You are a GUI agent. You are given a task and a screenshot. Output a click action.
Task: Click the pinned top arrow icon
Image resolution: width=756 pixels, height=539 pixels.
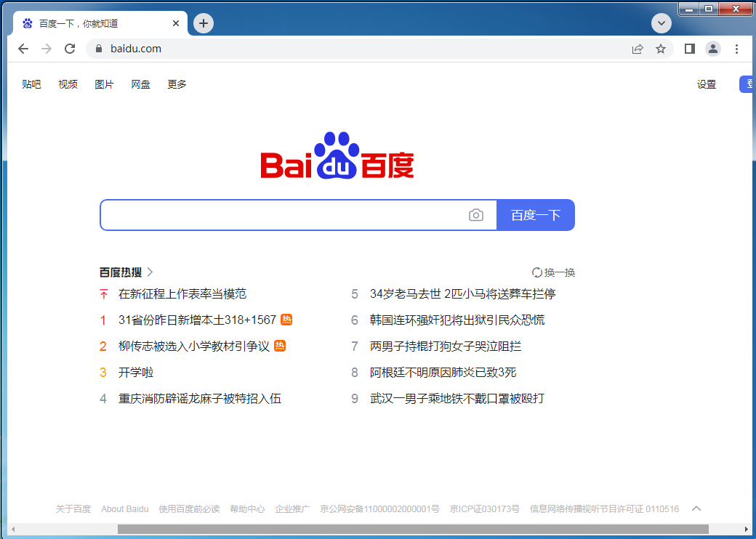point(104,293)
